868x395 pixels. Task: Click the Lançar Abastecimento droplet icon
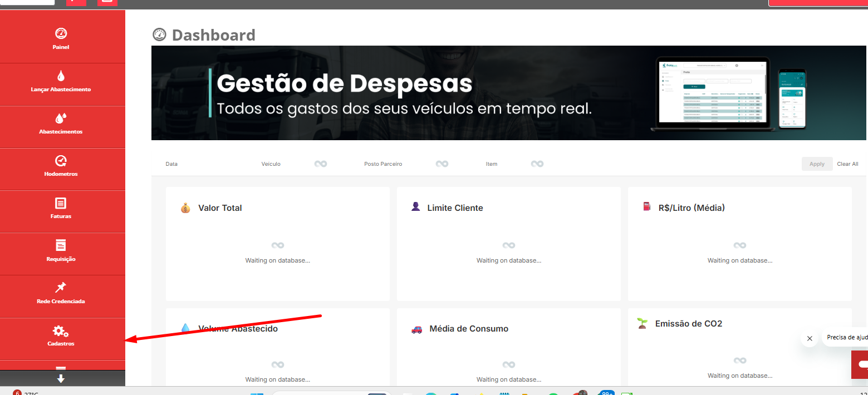tap(61, 76)
